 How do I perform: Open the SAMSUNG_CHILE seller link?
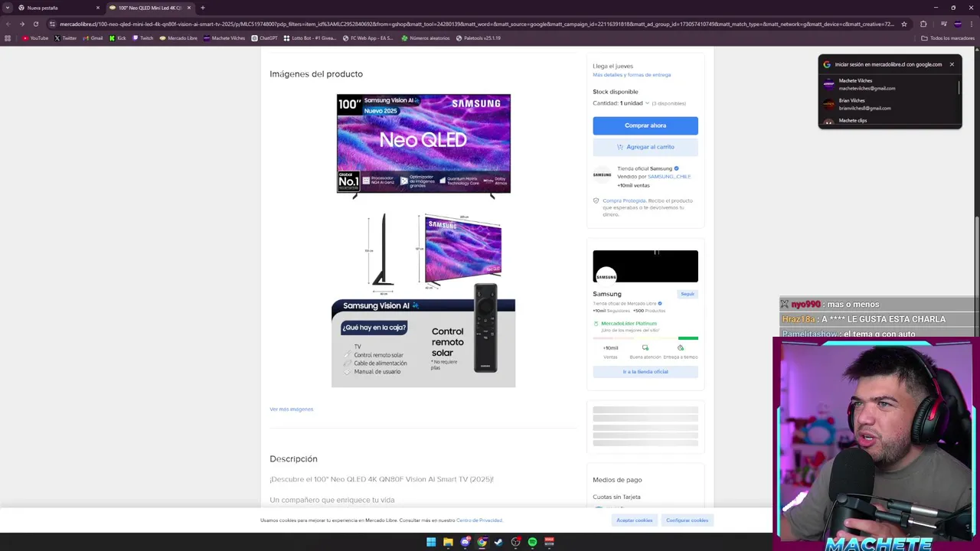pyautogui.click(x=669, y=177)
